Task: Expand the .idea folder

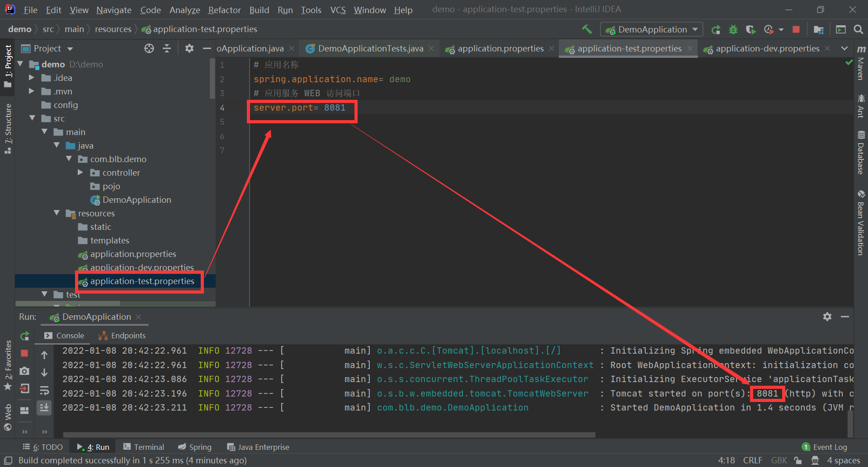Action: pyautogui.click(x=32, y=78)
